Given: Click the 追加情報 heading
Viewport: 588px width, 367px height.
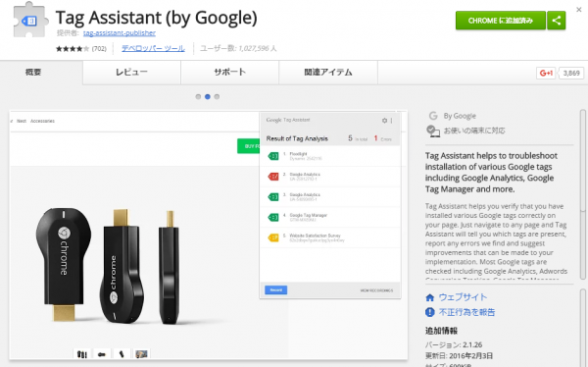Looking at the screenshot, I should [x=441, y=331].
